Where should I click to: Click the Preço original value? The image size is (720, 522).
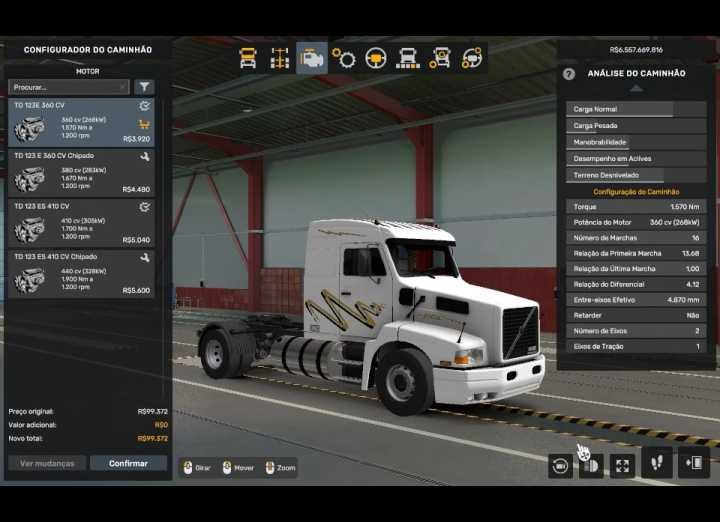[152, 412]
